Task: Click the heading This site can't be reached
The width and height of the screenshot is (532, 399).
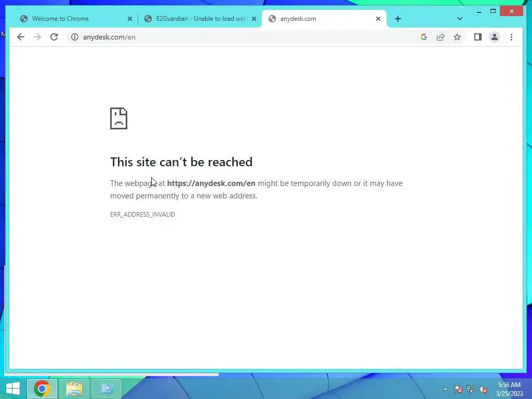Action: pyautogui.click(x=181, y=162)
